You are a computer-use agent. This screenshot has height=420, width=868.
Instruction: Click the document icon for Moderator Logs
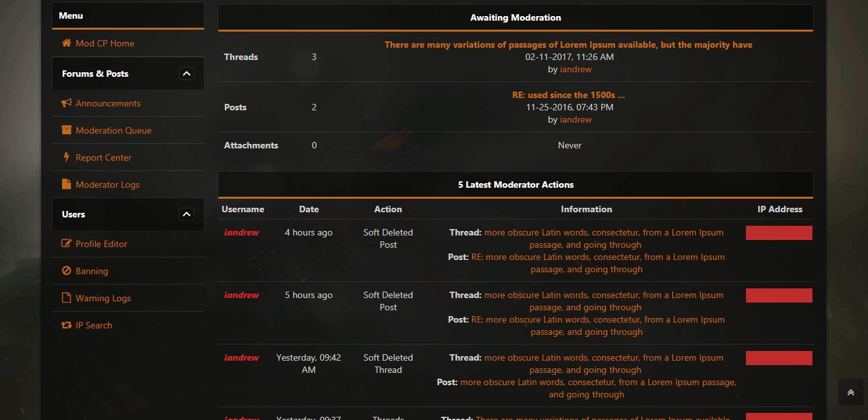[66, 185]
